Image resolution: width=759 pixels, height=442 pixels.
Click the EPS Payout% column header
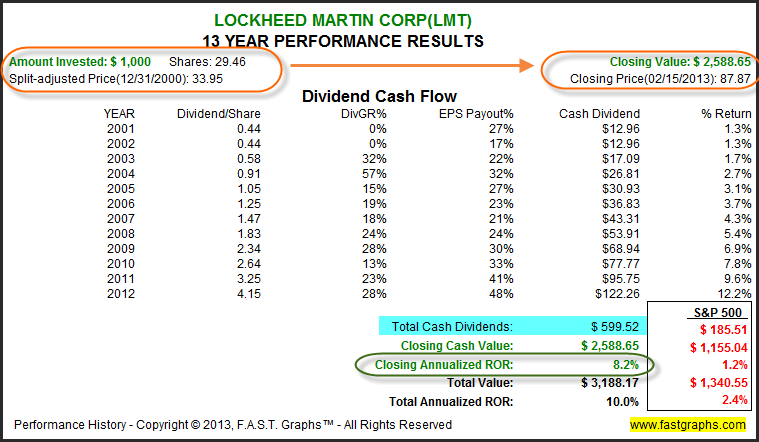476,114
